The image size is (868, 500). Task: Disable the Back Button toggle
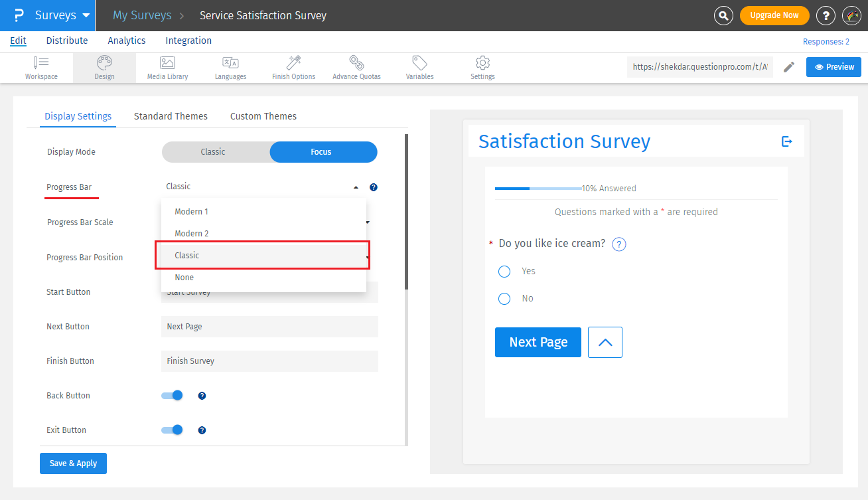(x=171, y=395)
